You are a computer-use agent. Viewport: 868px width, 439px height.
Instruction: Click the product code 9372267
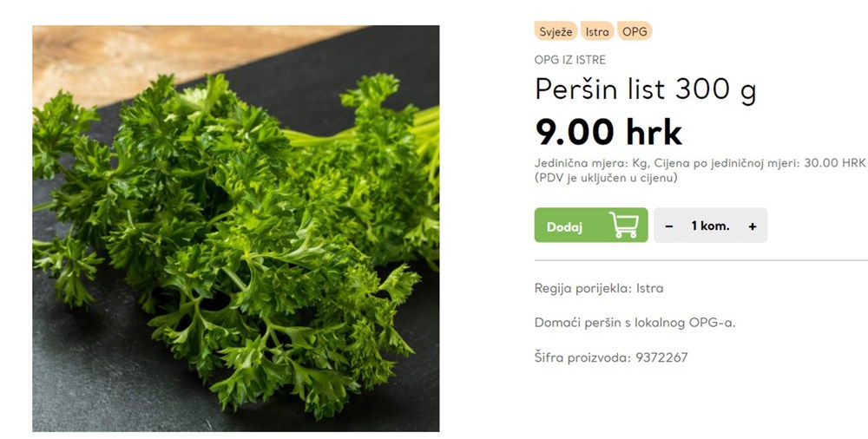(x=661, y=357)
